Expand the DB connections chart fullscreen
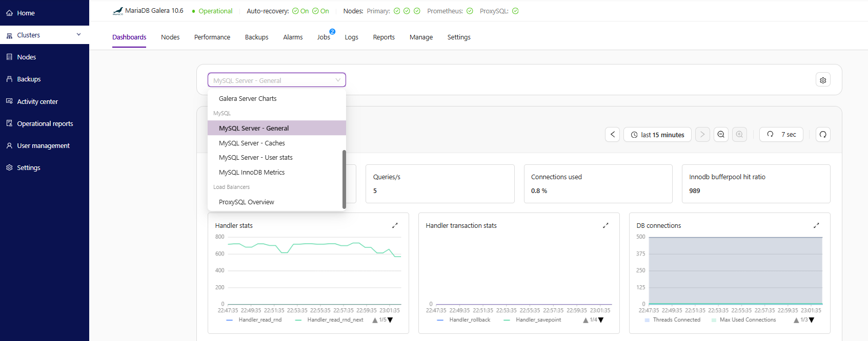Image resolution: width=868 pixels, height=341 pixels. coord(816,225)
